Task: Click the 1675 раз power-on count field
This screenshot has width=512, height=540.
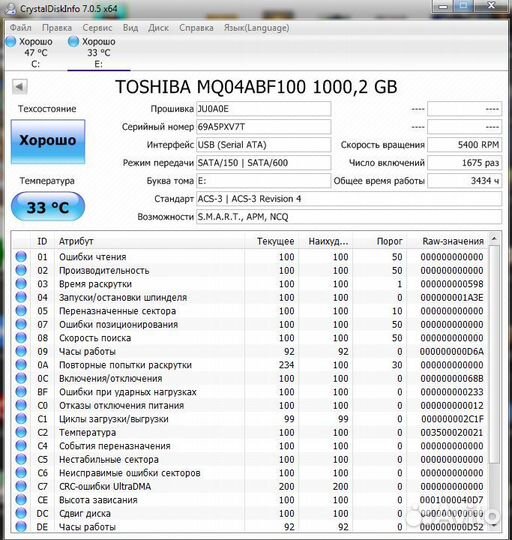Action: [464, 163]
